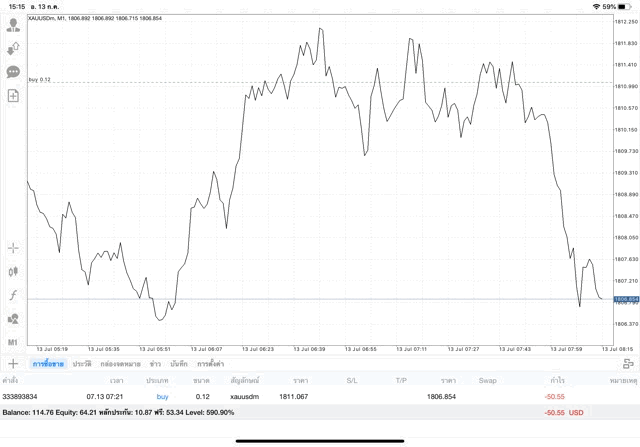Screen dimensions: 640x447
Task: Open the indicators f icon
Action: coord(13,295)
